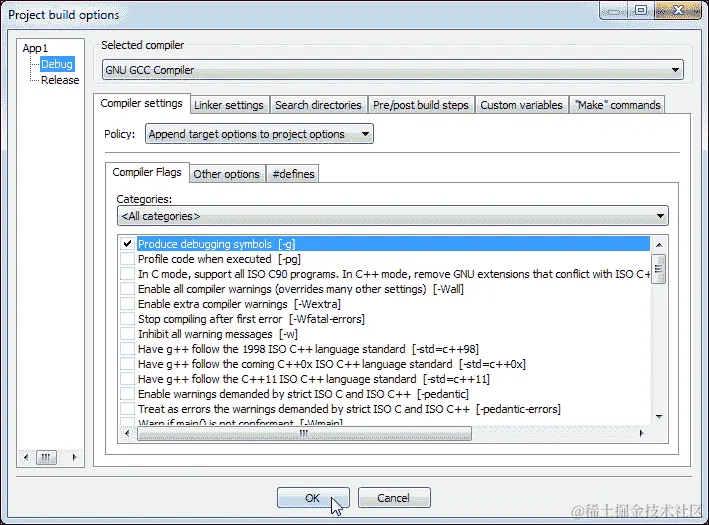Switch to Linker settings tab

[x=229, y=105]
